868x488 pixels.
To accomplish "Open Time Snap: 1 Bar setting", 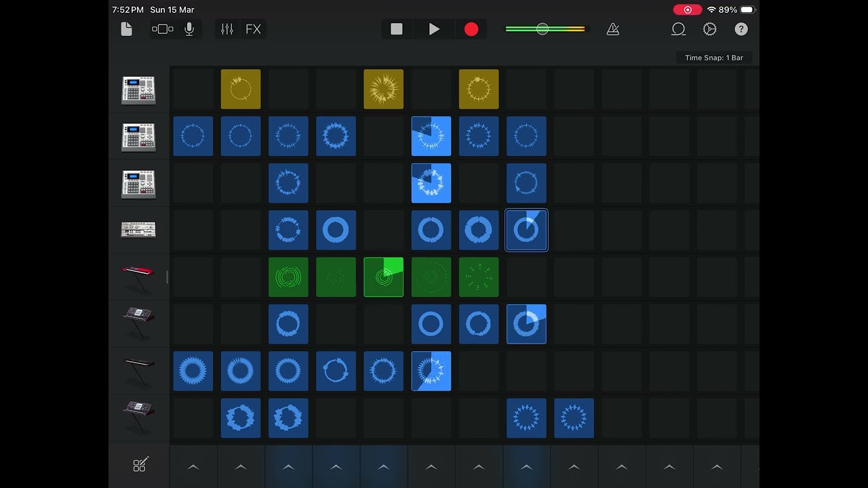I will 714,58.
